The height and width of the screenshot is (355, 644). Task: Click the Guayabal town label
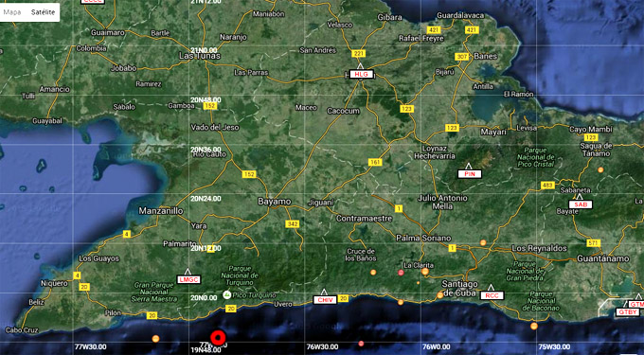47,121
